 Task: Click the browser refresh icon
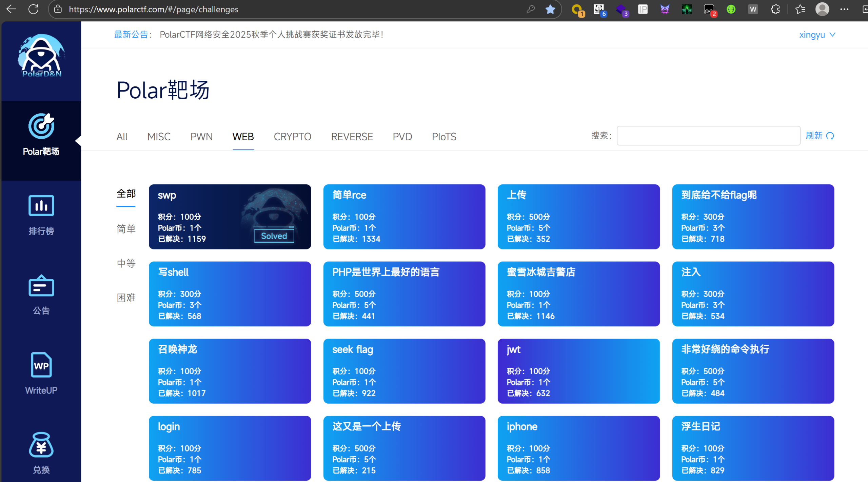[x=33, y=9]
